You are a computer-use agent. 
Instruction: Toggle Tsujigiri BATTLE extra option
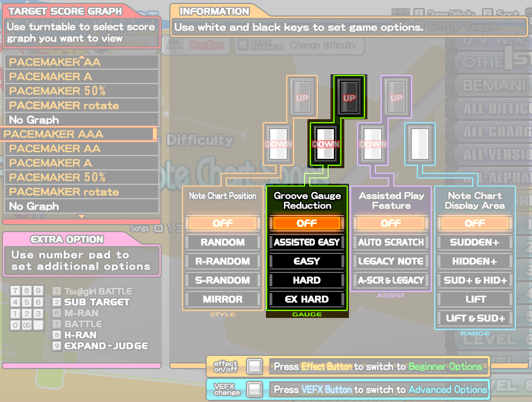click(x=92, y=291)
